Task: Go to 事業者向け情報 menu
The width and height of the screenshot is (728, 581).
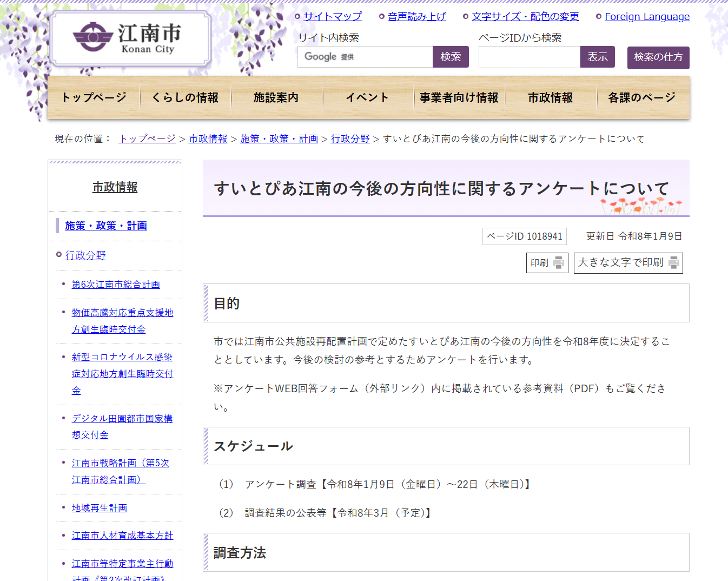Action: coord(459,98)
